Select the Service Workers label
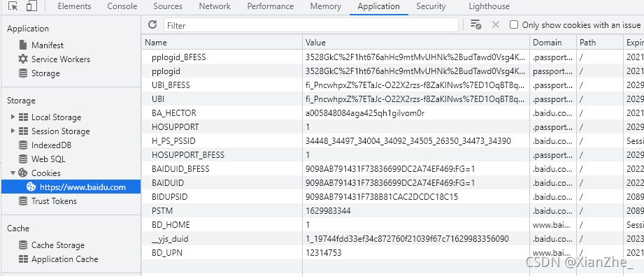The width and height of the screenshot is (644, 276). 61,59
